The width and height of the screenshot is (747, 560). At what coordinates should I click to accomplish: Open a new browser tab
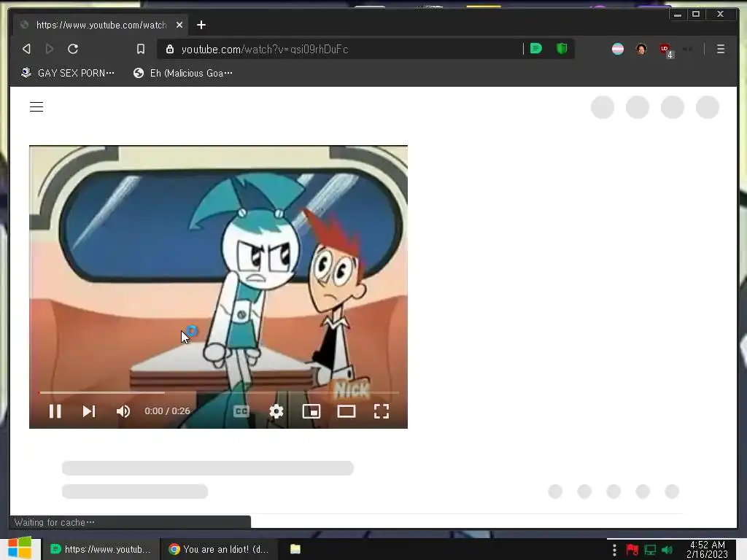coord(201,25)
